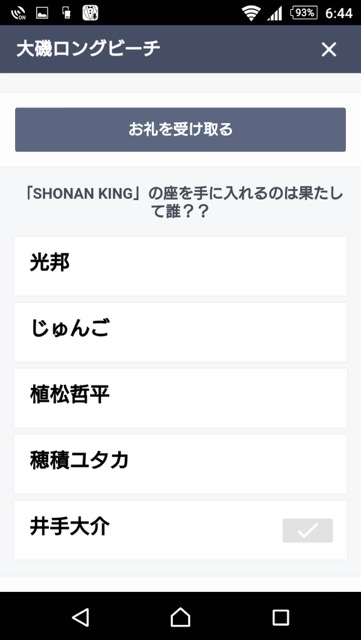Close the 大磯ロングビーチ poll screen
This screenshot has width=361, height=640.
(328, 50)
